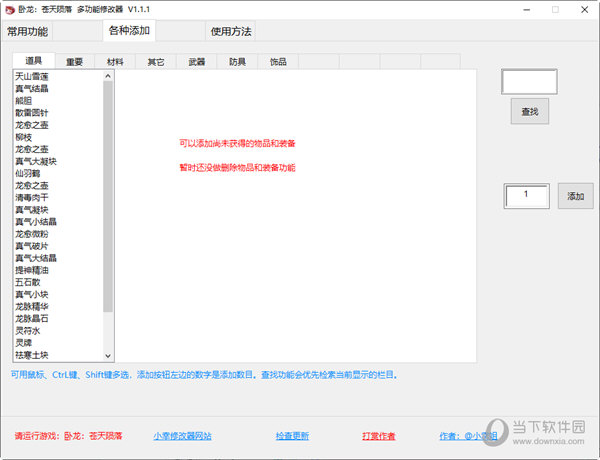Click the 查找 search button
The width and height of the screenshot is (600, 460).
(x=530, y=111)
